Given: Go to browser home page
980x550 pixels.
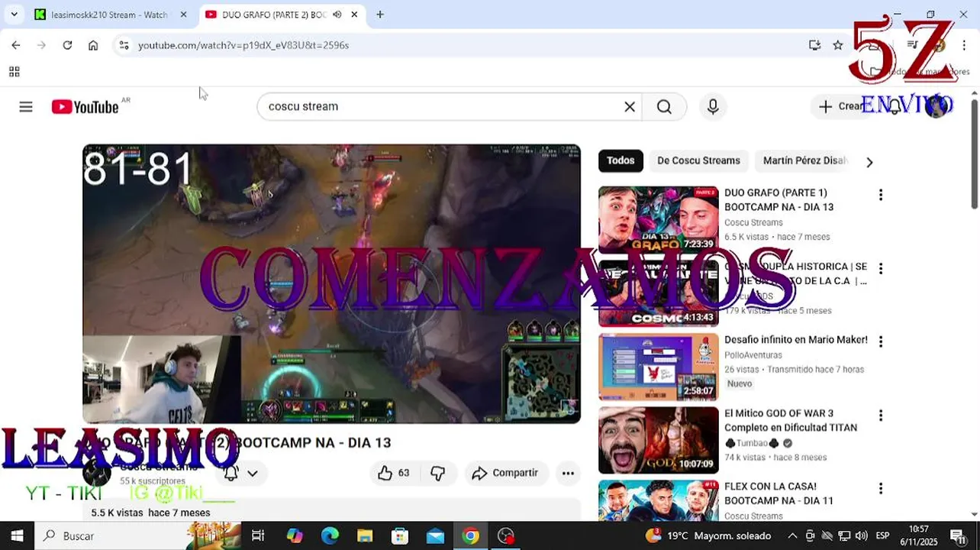Looking at the screenshot, I should 93,45.
